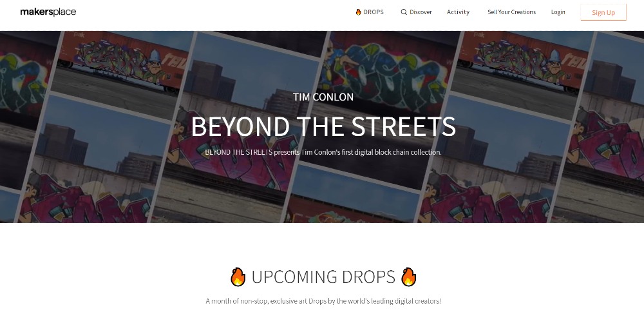Go to the Activity page
The width and height of the screenshot is (644, 314).
click(x=458, y=12)
